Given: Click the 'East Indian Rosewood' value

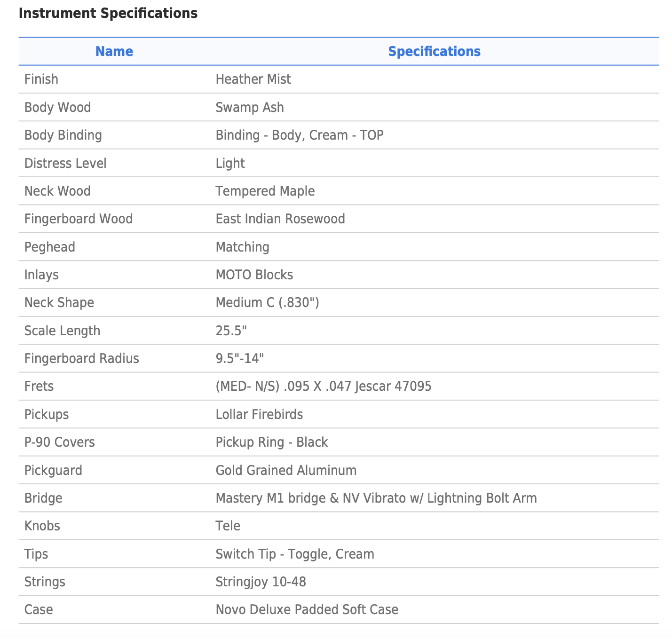Looking at the screenshot, I should [x=280, y=219].
